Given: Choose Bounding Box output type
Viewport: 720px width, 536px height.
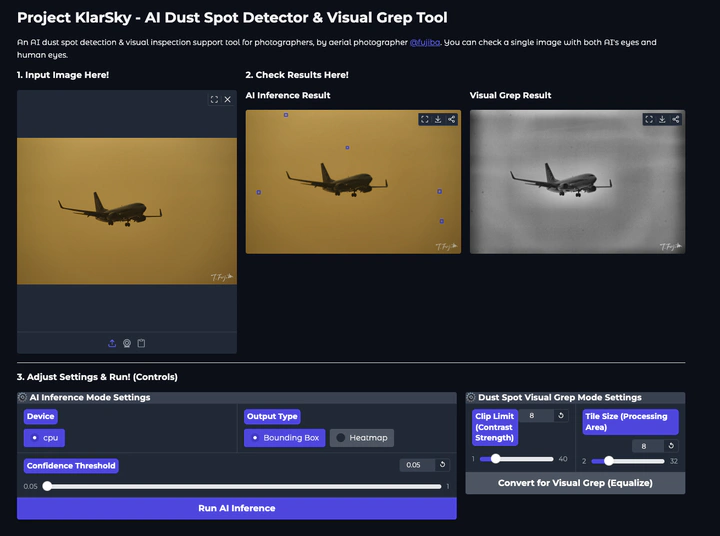Looking at the screenshot, I should point(284,438).
